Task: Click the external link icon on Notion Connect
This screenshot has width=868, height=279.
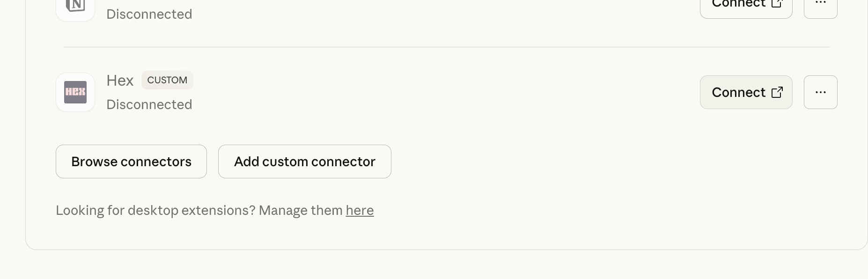Action: [777, 4]
